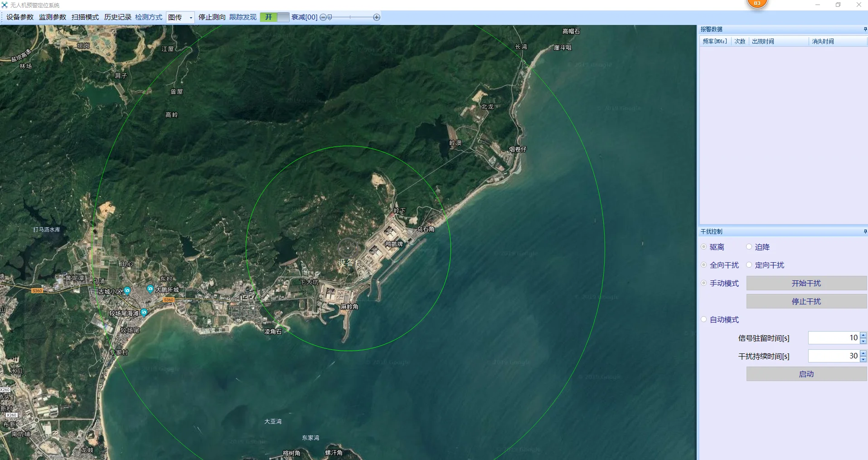868x460 pixels.
Task: Click the 北龙 label on the map
Action: tap(487, 107)
